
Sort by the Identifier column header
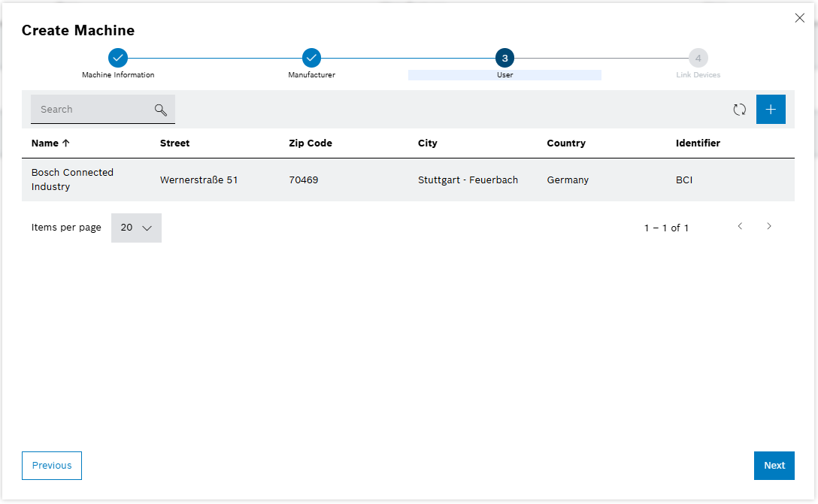pos(698,143)
